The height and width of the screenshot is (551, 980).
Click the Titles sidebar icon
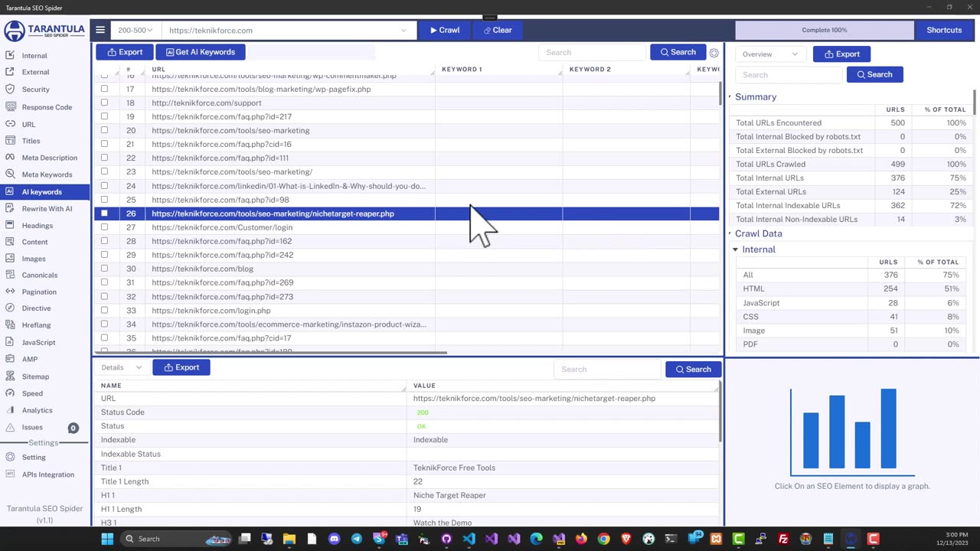[10, 141]
